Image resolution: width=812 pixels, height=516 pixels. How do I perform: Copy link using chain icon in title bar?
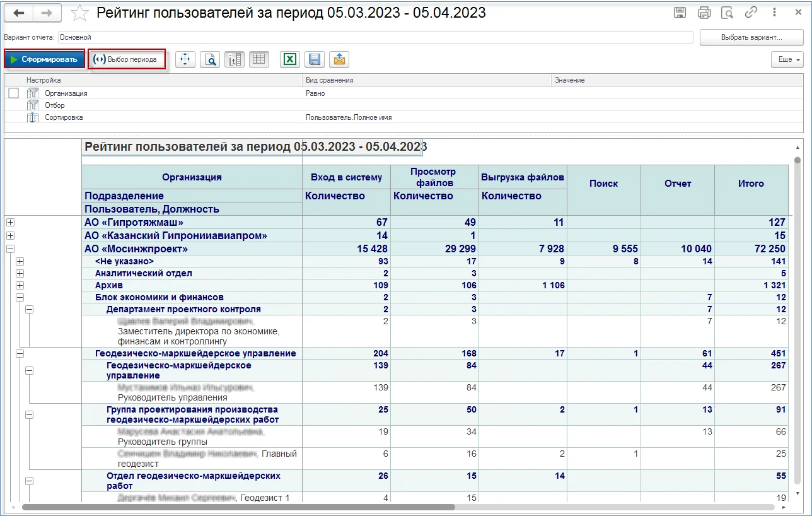pyautogui.click(x=751, y=13)
